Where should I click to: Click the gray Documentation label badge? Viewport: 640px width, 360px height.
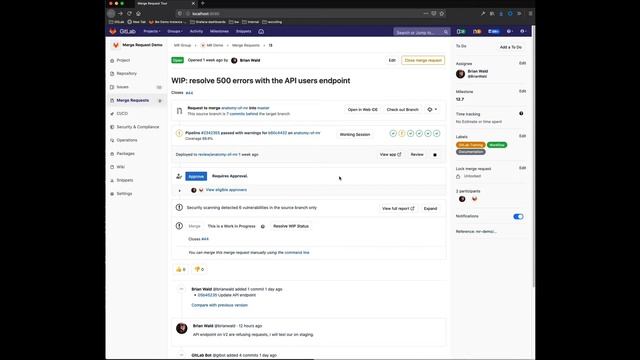pos(471,152)
